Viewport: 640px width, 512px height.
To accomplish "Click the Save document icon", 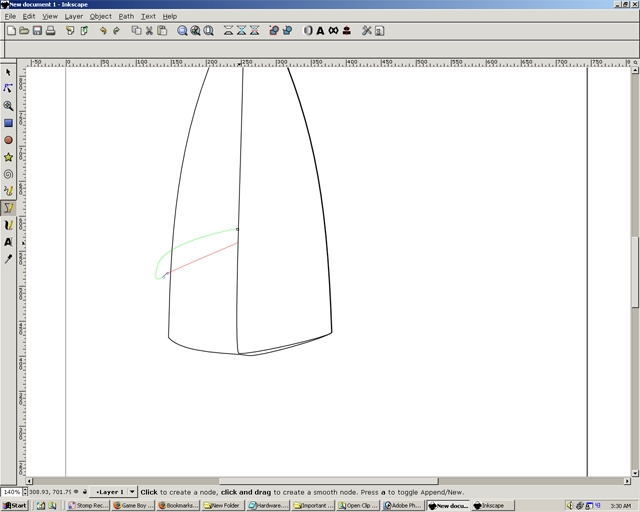I will (x=38, y=31).
